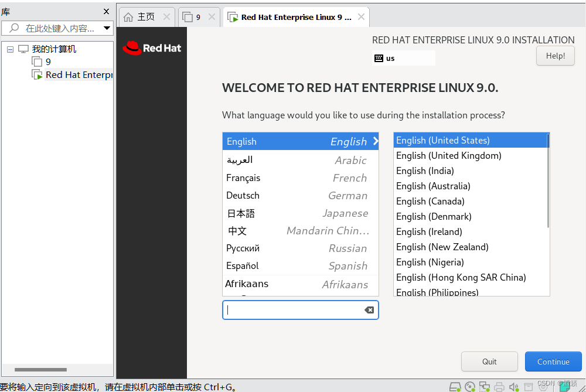586x392 pixels.
Task: Close the 主页 tab
Action: point(166,17)
